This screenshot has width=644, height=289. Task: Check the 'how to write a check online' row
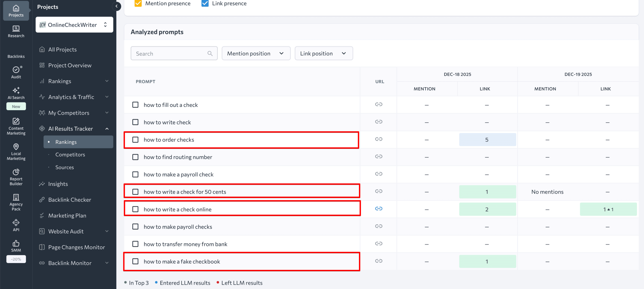coord(135,209)
